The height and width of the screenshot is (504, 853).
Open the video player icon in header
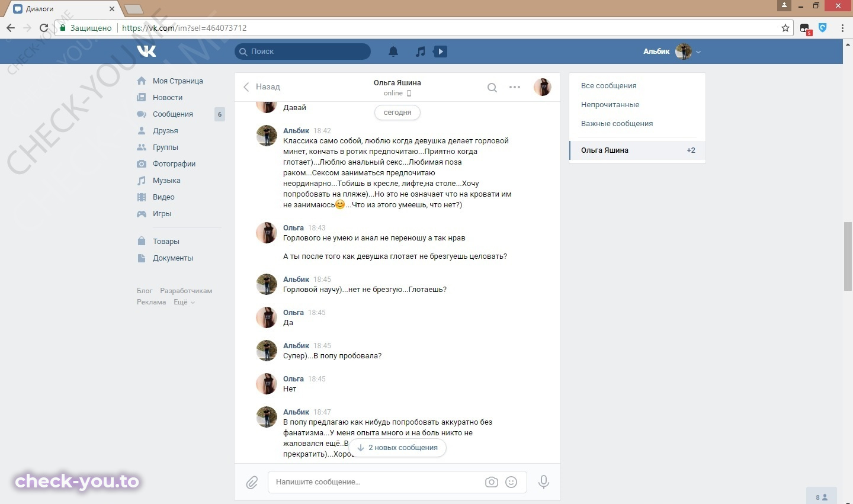tap(440, 52)
